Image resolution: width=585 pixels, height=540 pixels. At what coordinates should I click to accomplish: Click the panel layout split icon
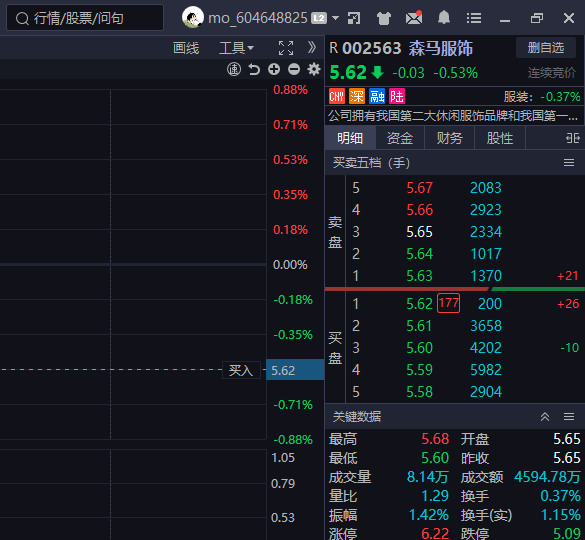pos(572,138)
